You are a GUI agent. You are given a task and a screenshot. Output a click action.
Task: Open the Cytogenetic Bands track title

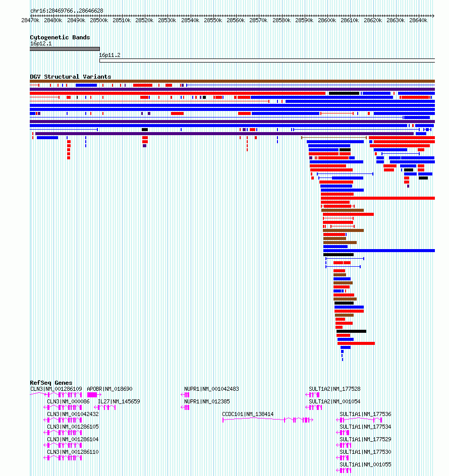(x=60, y=37)
